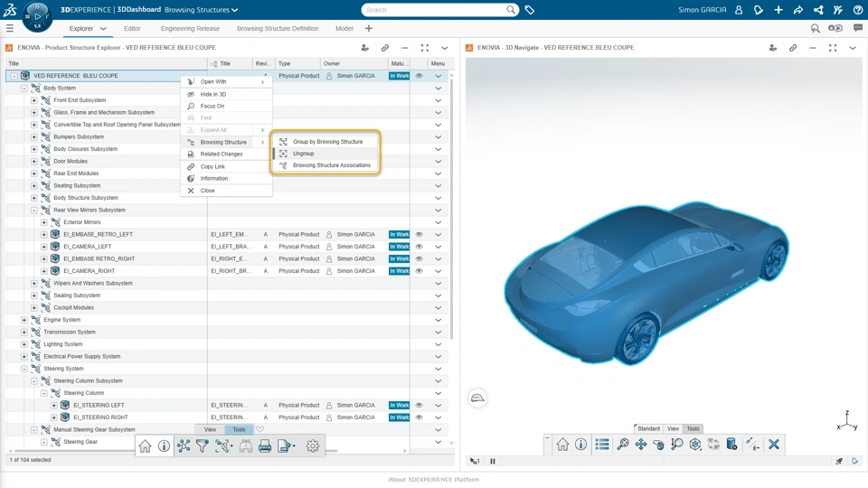The width and height of the screenshot is (868, 488).
Task: Click the tag icon next to search
Action: [x=529, y=10]
